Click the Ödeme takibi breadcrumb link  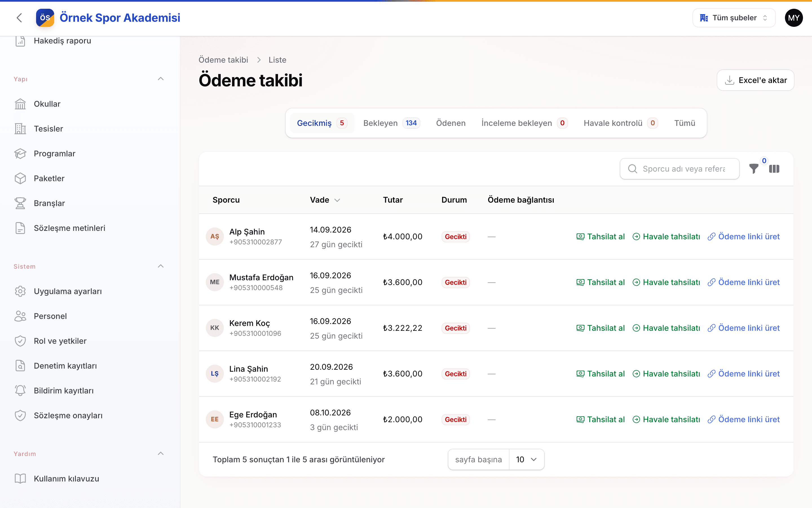[223, 60]
